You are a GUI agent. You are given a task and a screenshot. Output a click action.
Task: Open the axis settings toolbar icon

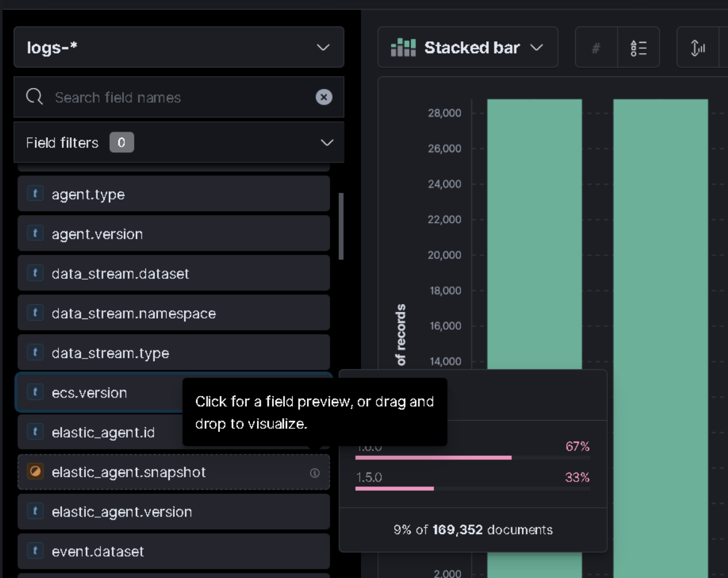pos(697,48)
